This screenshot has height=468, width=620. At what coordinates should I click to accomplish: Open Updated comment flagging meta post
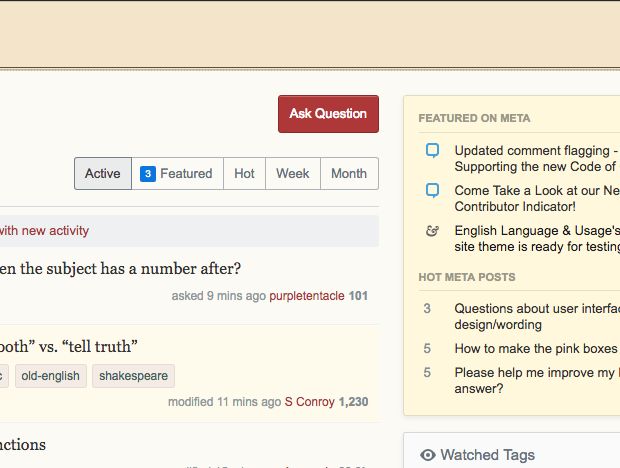(x=537, y=159)
